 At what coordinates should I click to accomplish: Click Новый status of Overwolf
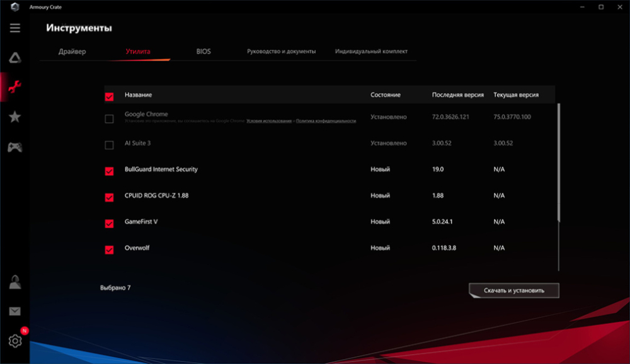tap(380, 248)
